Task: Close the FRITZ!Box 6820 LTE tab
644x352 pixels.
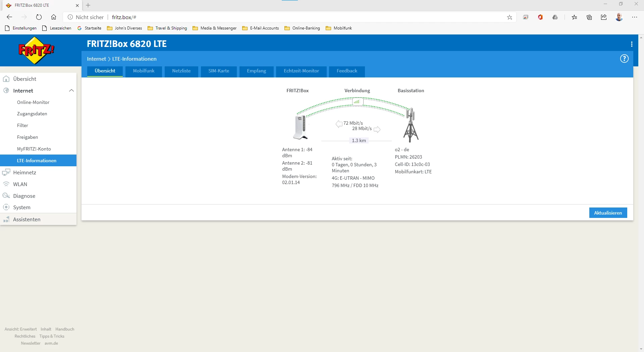Action: tap(77, 5)
